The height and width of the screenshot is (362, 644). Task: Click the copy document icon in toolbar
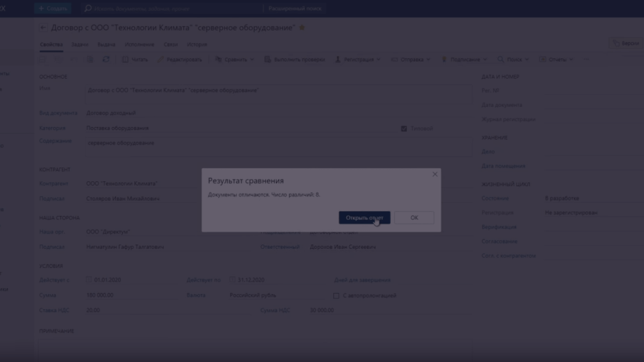coord(90,59)
